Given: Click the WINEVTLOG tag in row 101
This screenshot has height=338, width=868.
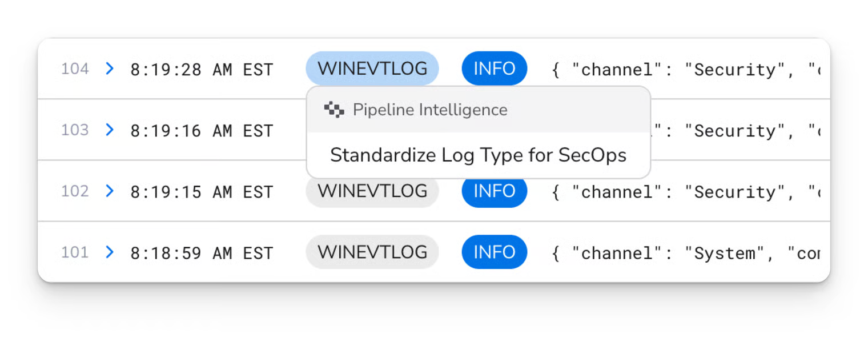Looking at the screenshot, I should [372, 252].
